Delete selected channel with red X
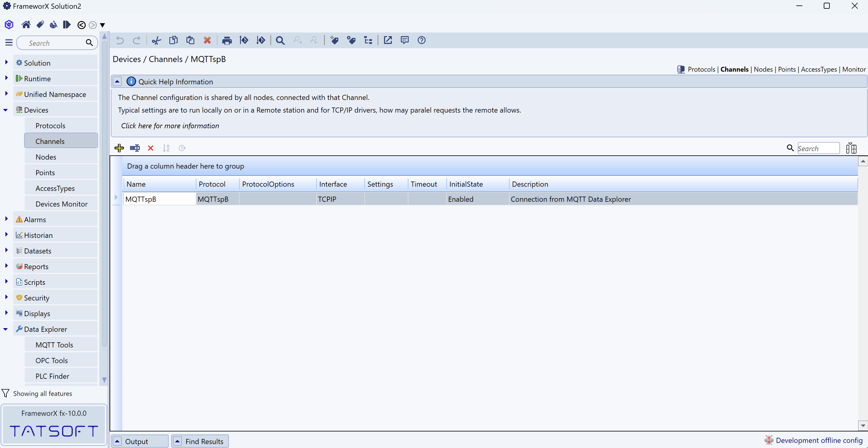868x448 pixels. coord(151,148)
